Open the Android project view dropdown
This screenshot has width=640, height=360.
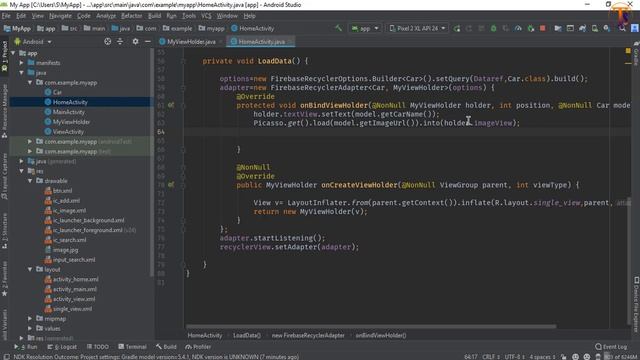(33, 42)
